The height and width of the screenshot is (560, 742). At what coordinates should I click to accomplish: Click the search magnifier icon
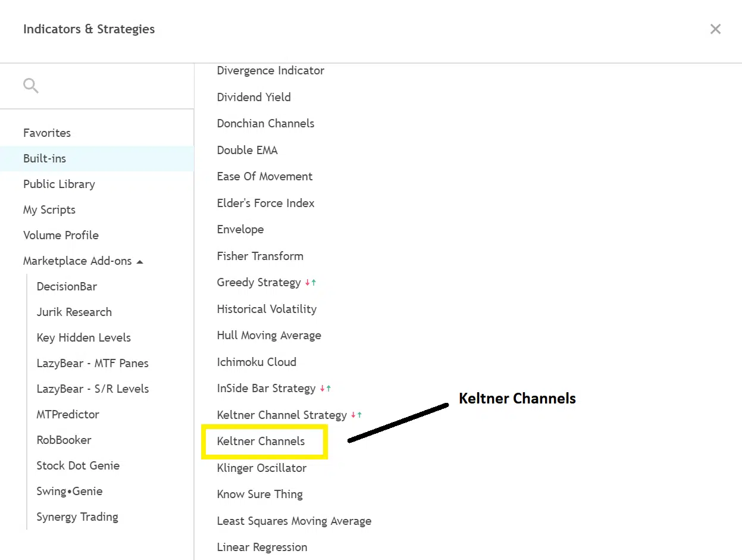pos(31,86)
